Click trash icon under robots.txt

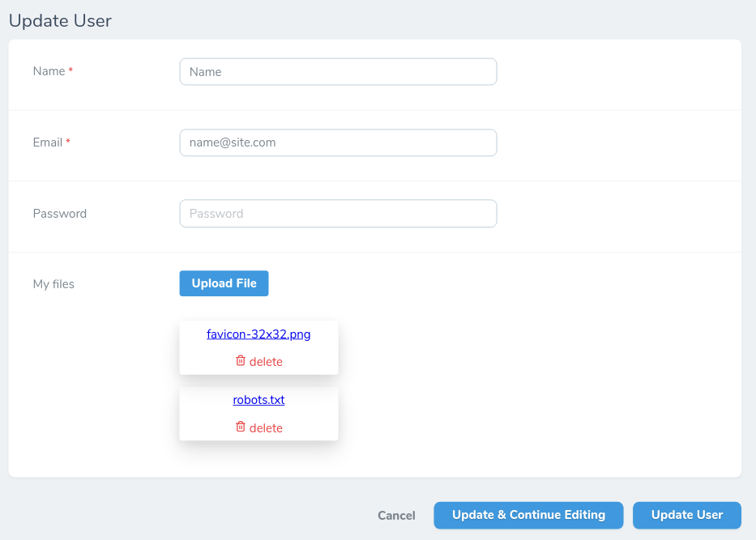(x=240, y=427)
